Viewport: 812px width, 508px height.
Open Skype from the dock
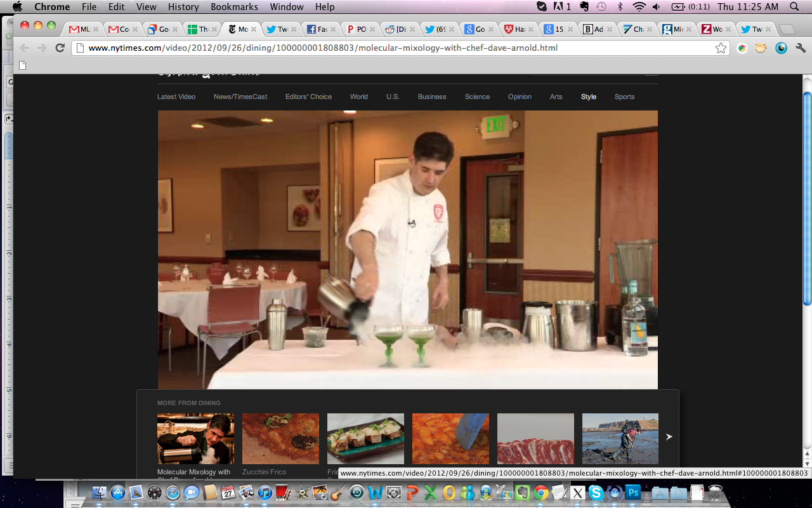[x=595, y=493]
